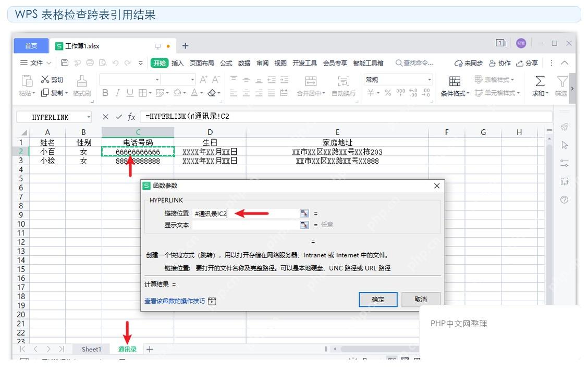Open the font name dropdown
The height and width of the screenshot is (371, 588).
pyautogui.click(x=157, y=79)
